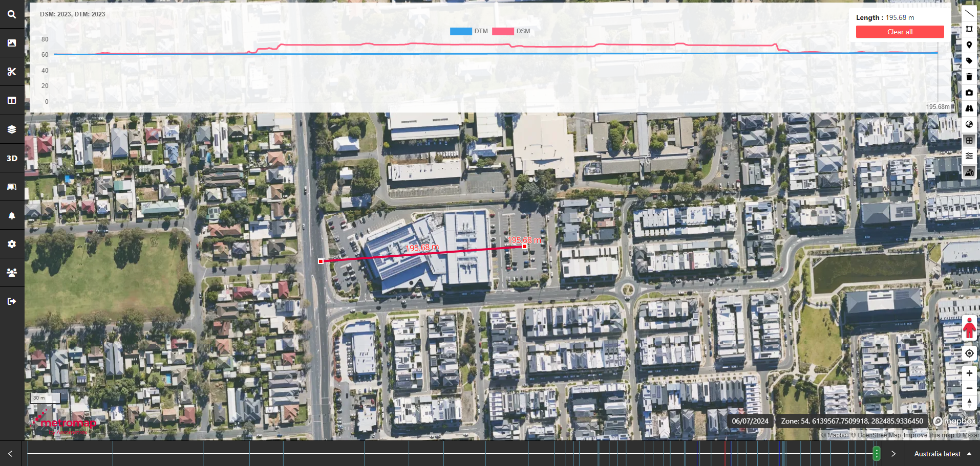The image size is (980, 466).
Task: Click the DSM legend swatch above the chart
Action: tap(502, 31)
